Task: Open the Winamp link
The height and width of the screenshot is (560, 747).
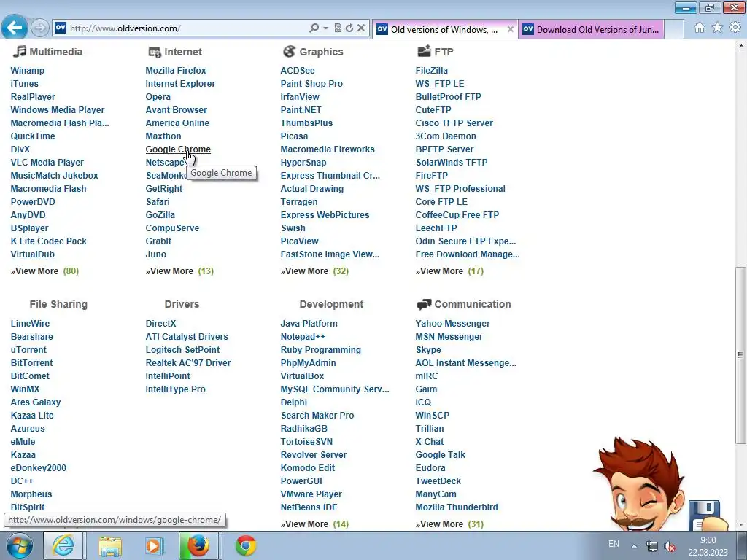Action: point(28,71)
